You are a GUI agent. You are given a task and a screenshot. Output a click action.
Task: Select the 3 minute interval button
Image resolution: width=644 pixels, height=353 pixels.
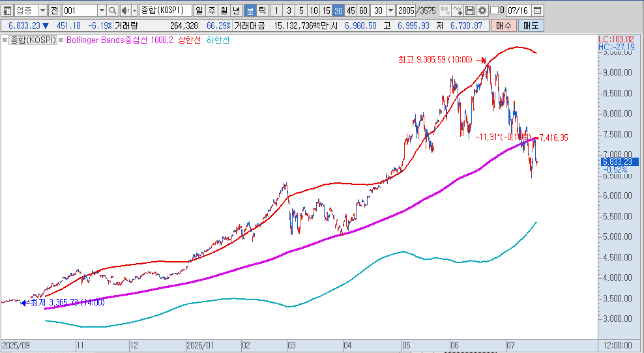(289, 10)
